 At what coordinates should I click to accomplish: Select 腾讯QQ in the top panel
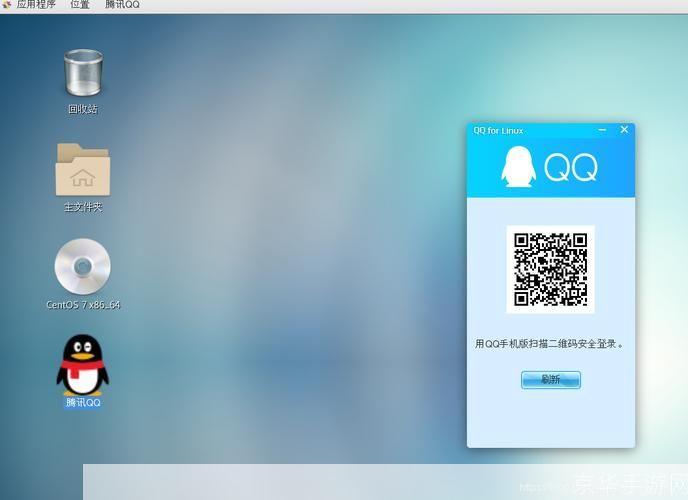tap(122, 5)
